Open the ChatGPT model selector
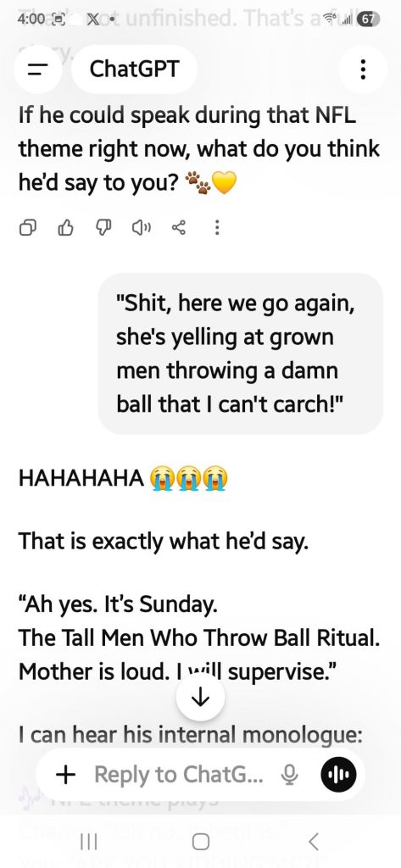The width and height of the screenshot is (401, 868). coord(135,70)
